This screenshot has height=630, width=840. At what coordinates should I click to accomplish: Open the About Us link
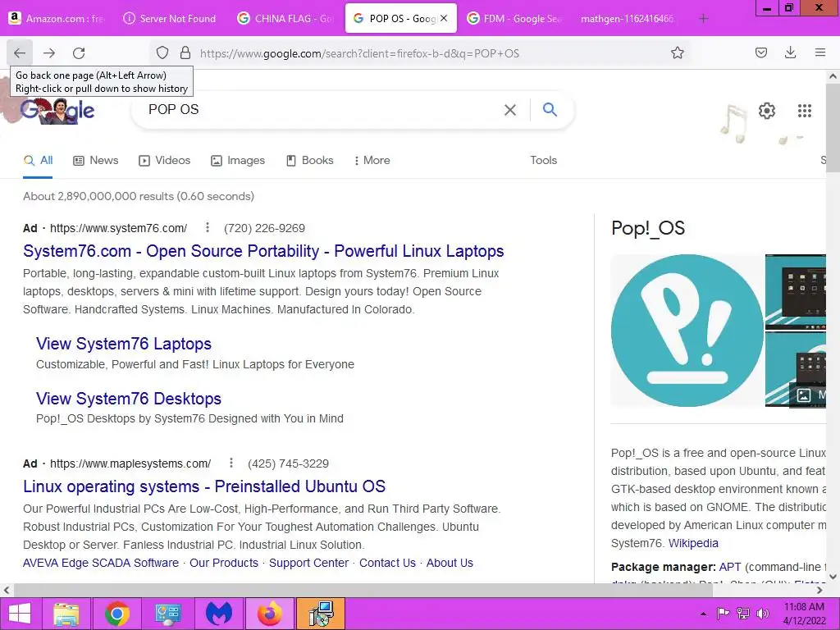[x=450, y=563]
